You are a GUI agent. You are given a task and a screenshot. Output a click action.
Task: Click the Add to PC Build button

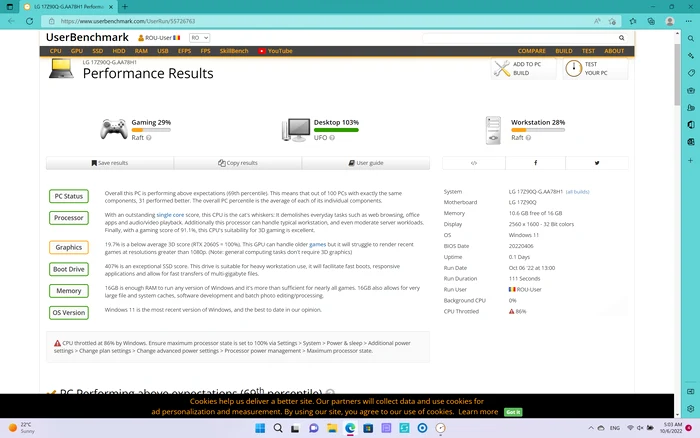pyautogui.click(x=523, y=69)
